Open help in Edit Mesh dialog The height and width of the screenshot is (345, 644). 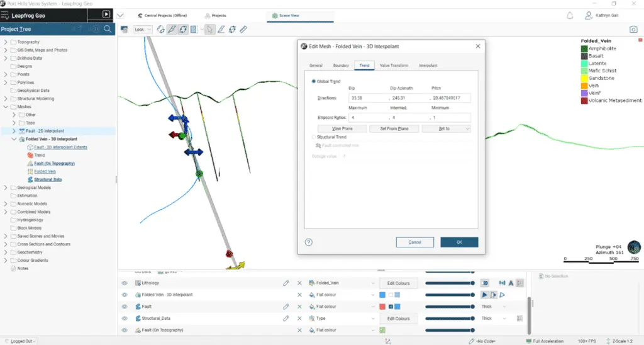pyautogui.click(x=309, y=242)
